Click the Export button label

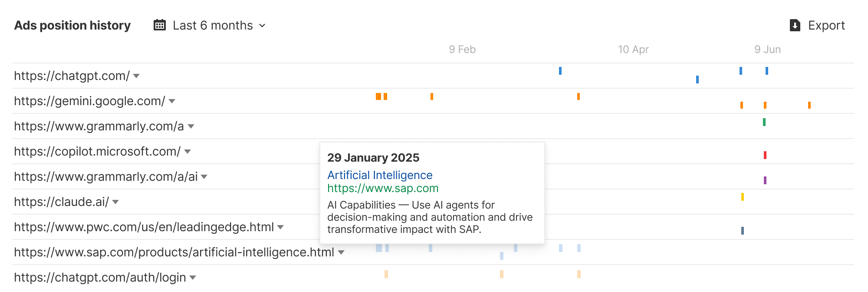826,25
